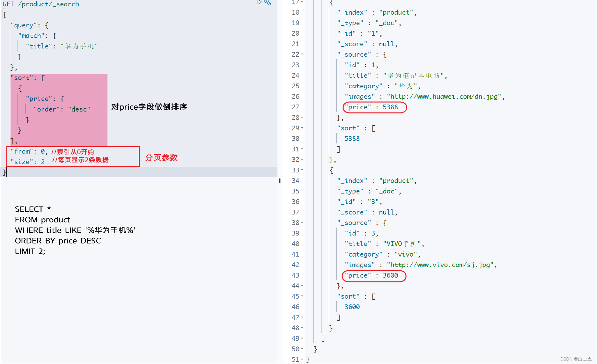Click "_type" : "_doc" on line 19
Screen dimensions: 597x364
click(x=369, y=23)
